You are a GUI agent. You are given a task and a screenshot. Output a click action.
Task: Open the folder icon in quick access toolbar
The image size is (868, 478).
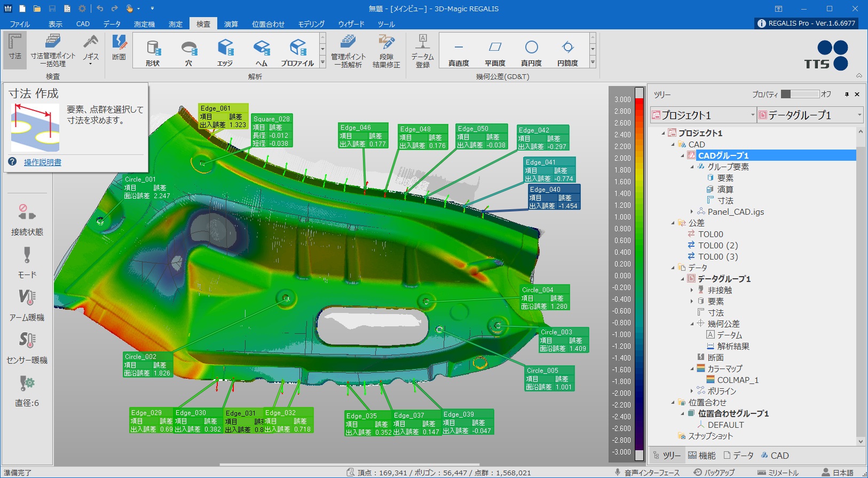[37, 9]
